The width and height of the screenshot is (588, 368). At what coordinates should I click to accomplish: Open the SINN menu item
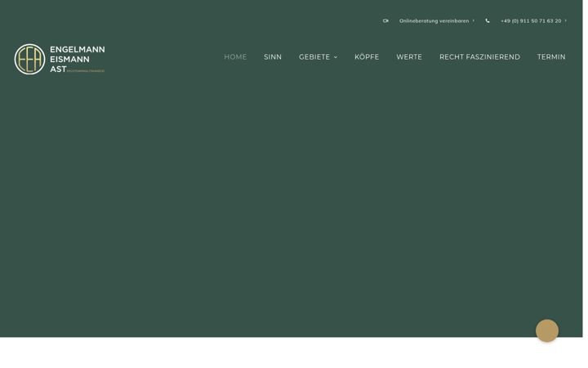point(273,57)
